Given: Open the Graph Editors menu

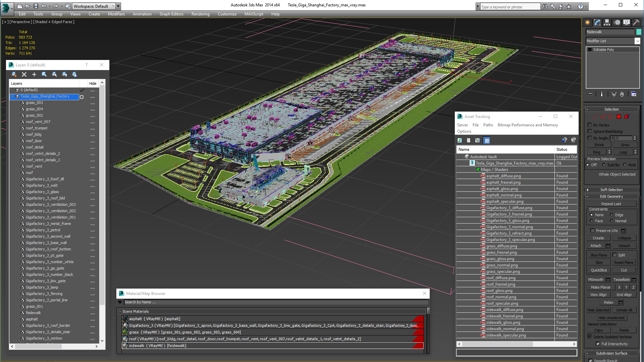Looking at the screenshot, I should [171, 14].
